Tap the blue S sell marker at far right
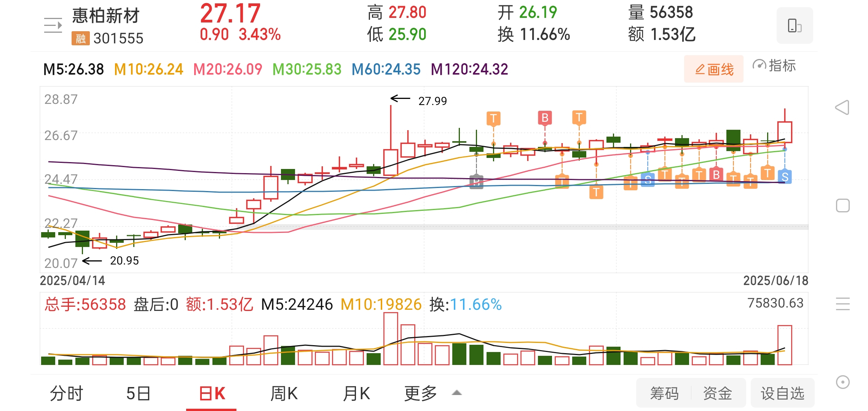The image size is (868, 411). tap(785, 177)
